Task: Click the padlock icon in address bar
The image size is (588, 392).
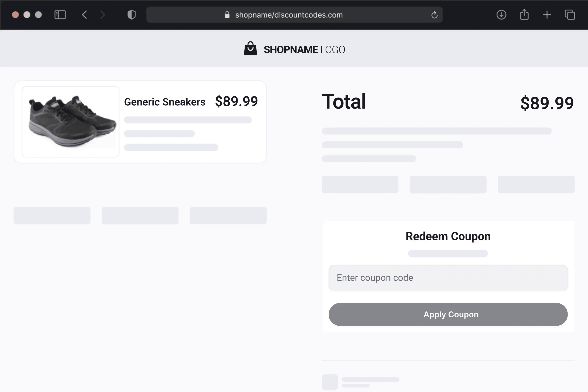Action: click(x=227, y=15)
